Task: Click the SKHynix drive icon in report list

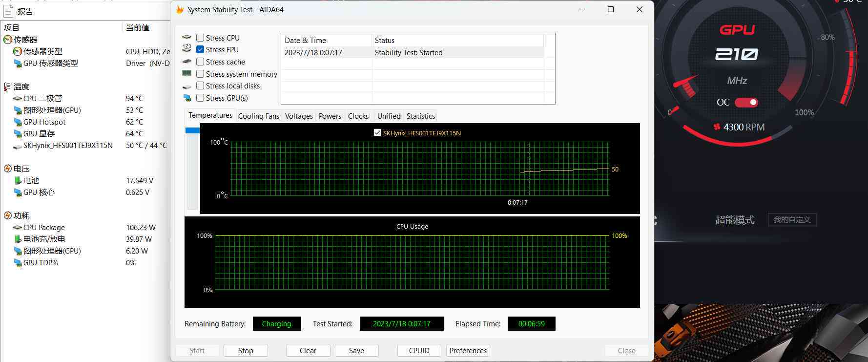Action: pyautogui.click(x=18, y=146)
